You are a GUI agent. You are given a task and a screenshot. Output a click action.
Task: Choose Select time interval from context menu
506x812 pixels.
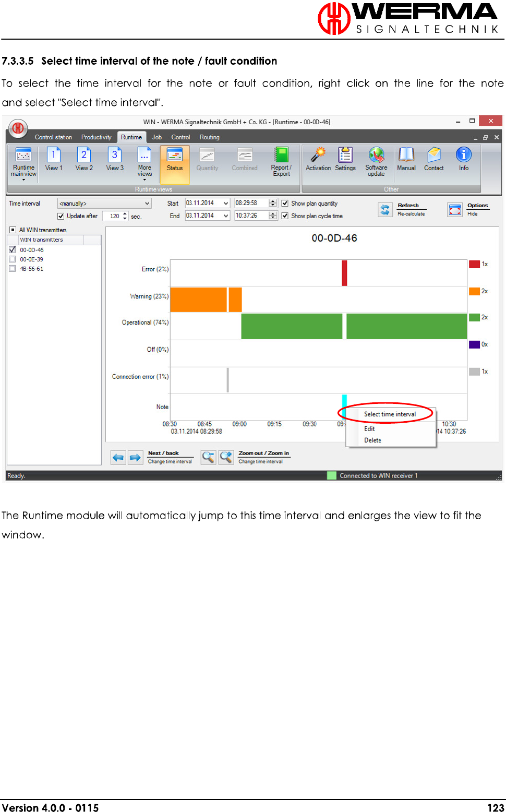click(391, 414)
